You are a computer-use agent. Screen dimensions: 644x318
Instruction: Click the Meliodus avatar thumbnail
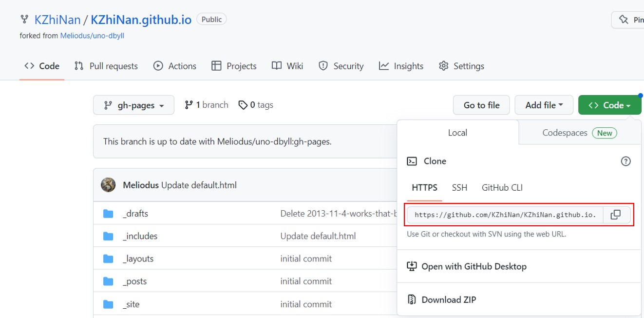(x=108, y=185)
